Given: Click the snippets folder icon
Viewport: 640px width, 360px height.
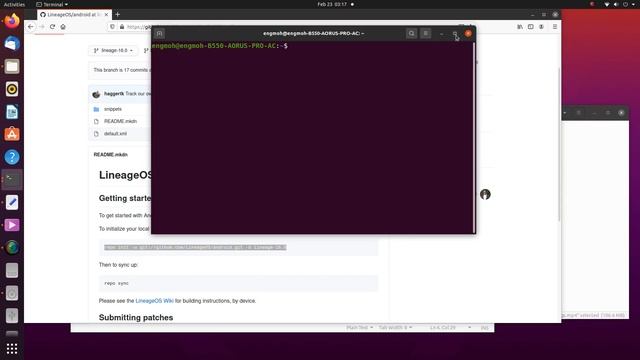Looking at the screenshot, I should (x=96, y=109).
